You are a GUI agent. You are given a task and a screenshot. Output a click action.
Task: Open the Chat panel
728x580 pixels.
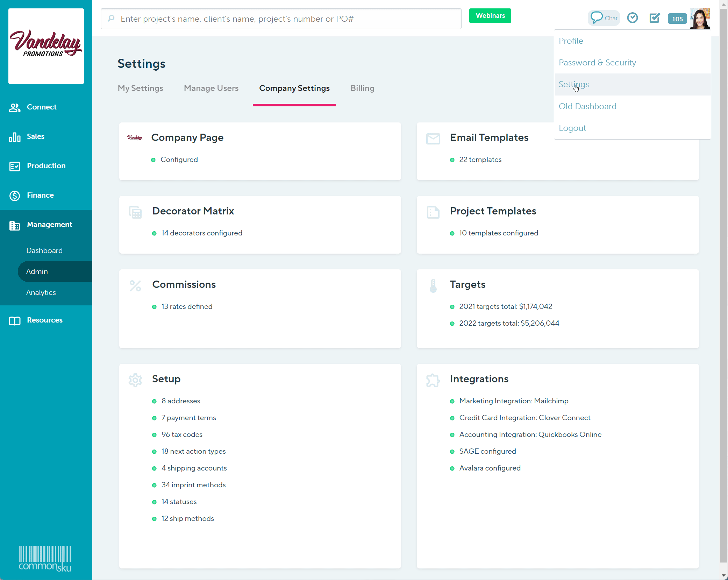pyautogui.click(x=604, y=17)
